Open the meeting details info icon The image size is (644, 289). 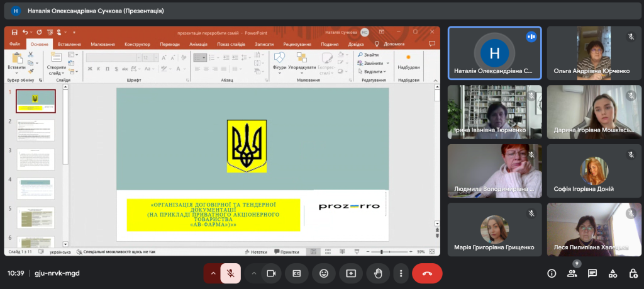(552, 273)
